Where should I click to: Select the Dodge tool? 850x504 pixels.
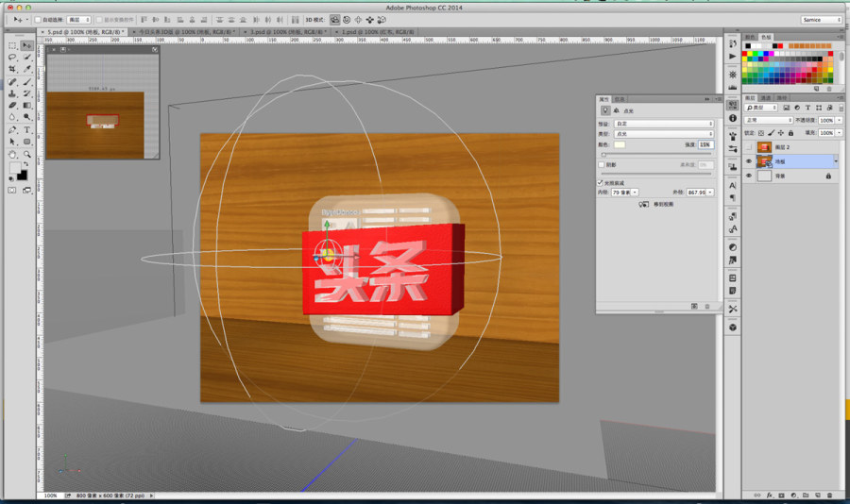(26, 117)
